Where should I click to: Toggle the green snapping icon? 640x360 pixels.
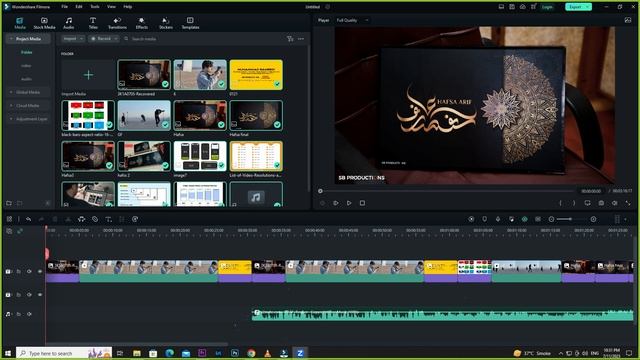pos(524,219)
